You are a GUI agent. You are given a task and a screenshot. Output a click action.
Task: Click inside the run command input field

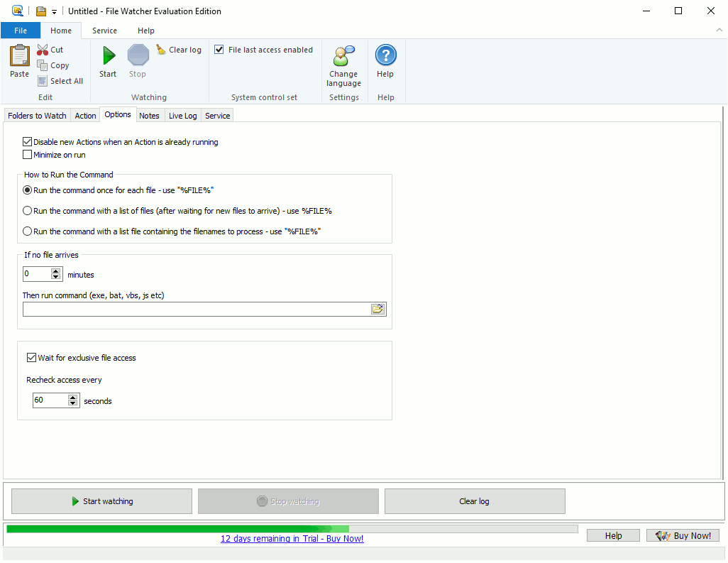tap(192, 309)
